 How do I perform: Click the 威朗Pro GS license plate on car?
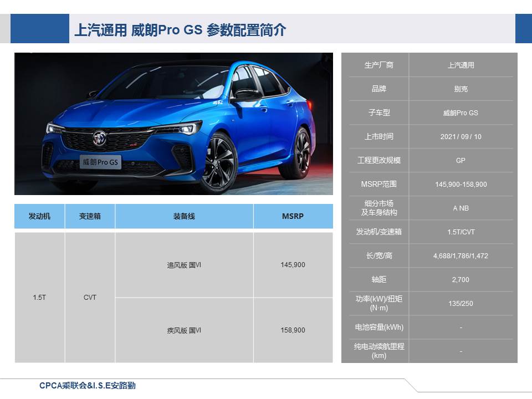tap(100, 162)
